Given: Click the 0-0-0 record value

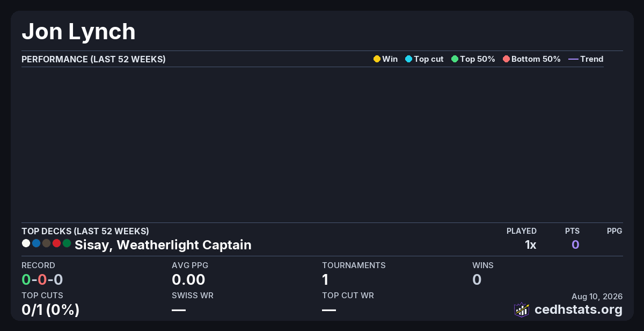Looking at the screenshot, I should coord(42,279).
